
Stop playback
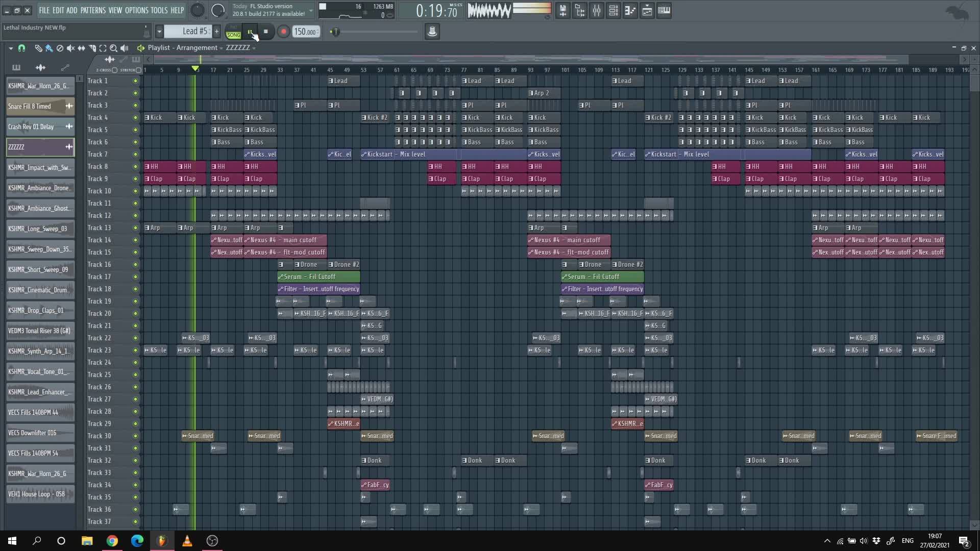pyautogui.click(x=265, y=32)
